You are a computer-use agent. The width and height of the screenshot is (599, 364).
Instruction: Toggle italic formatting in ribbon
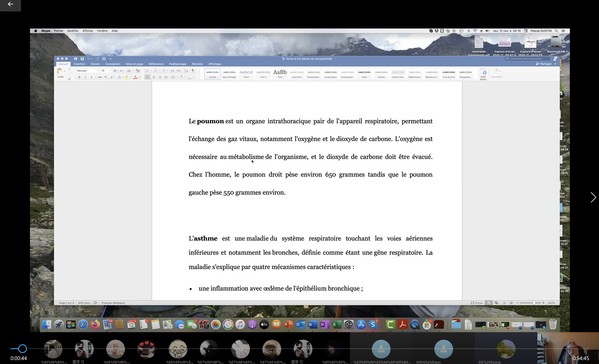tap(85, 77)
